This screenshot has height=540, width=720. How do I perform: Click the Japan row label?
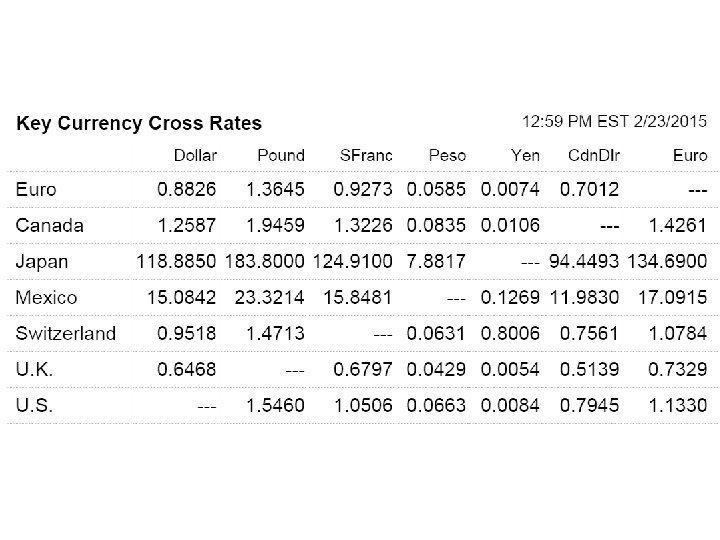[43, 261]
